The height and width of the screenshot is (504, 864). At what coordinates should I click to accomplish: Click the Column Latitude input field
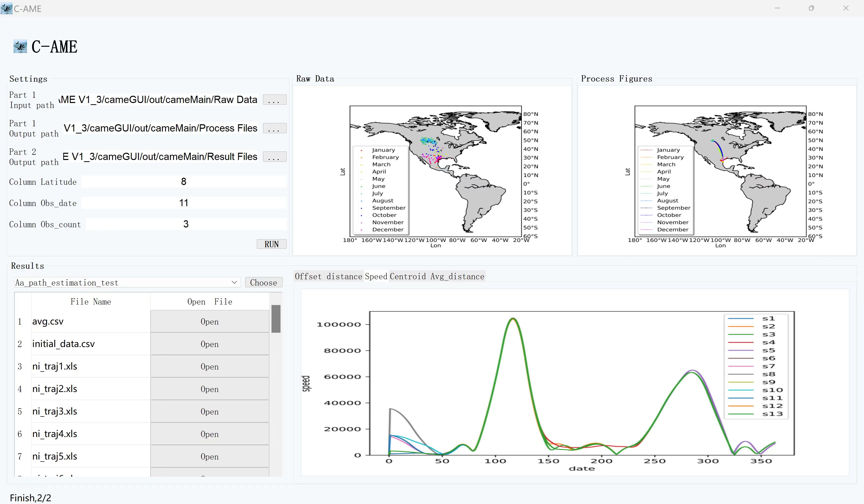coord(184,182)
